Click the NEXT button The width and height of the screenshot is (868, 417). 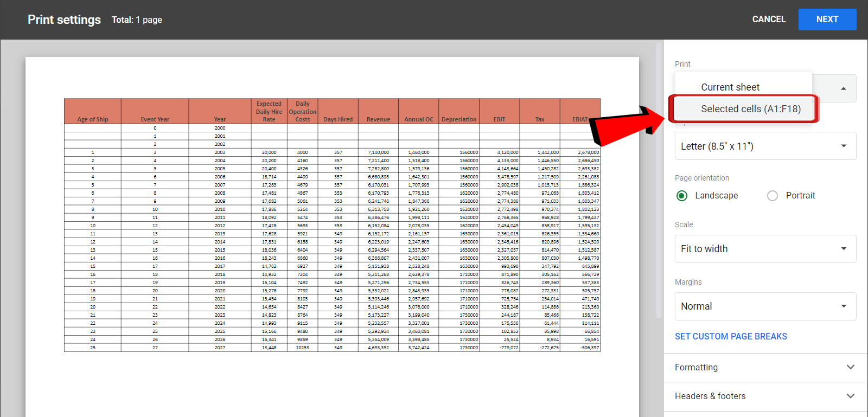click(x=827, y=20)
